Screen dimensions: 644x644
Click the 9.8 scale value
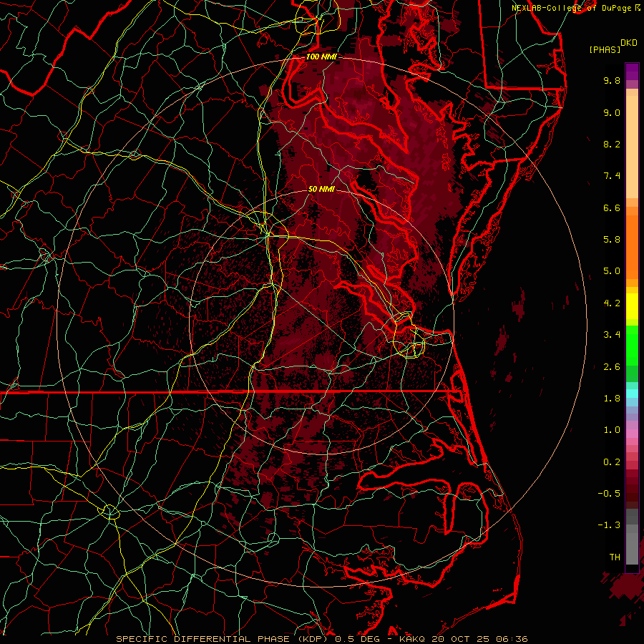tap(612, 80)
